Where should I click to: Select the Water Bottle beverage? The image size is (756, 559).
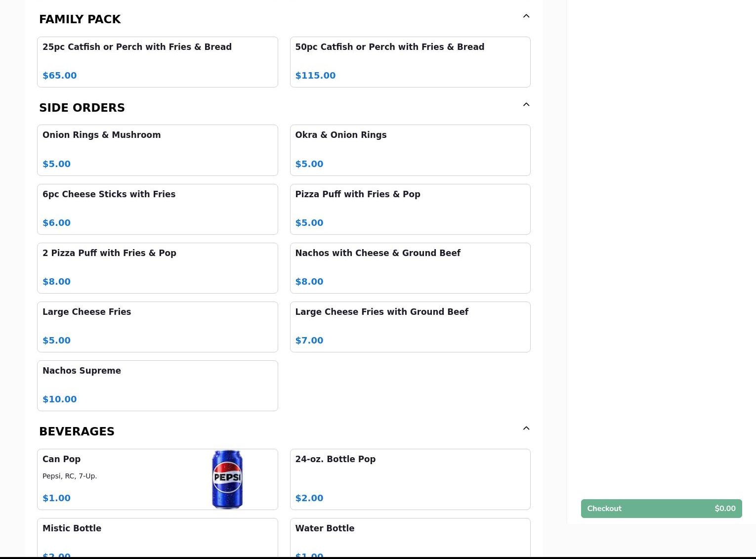click(410, 538)
